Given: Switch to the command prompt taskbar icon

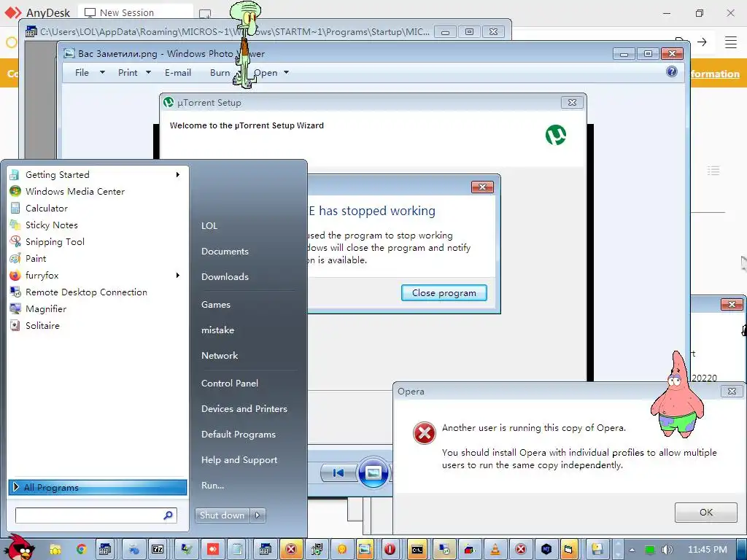Looking at the screenshot, I should click(418, 550).
